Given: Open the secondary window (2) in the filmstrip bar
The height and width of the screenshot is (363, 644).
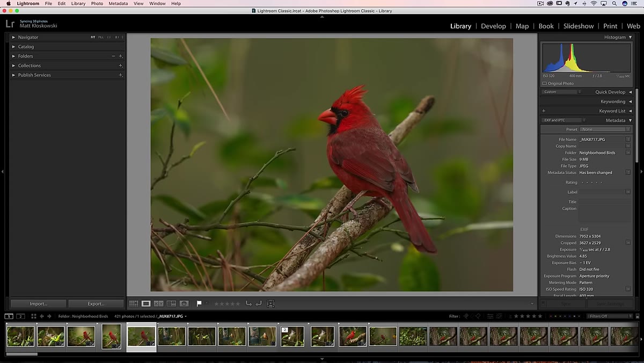Looking at the screenshot, I should (20, 316).
